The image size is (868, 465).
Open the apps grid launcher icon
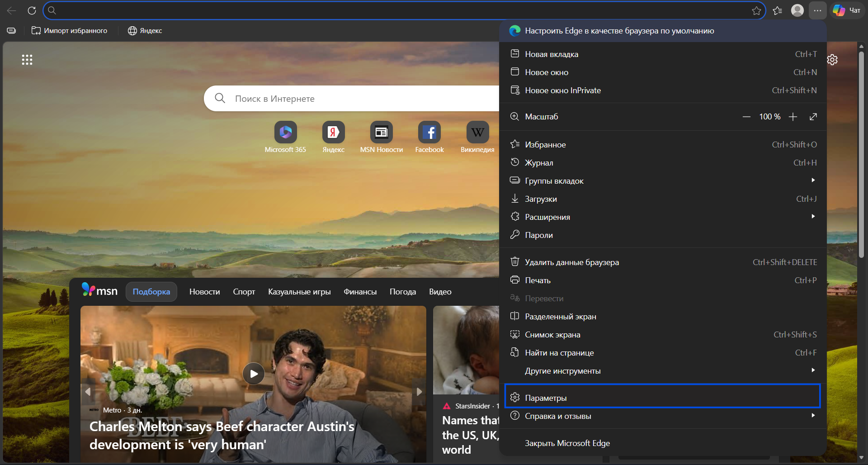[27, 60]
